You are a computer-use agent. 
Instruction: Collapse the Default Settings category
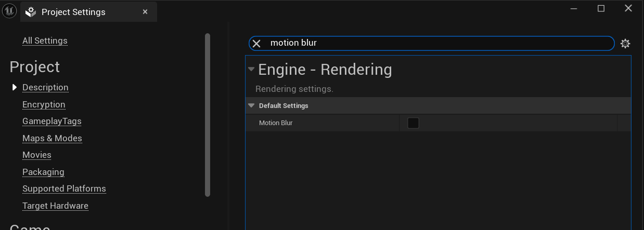[x=251, y=105]
